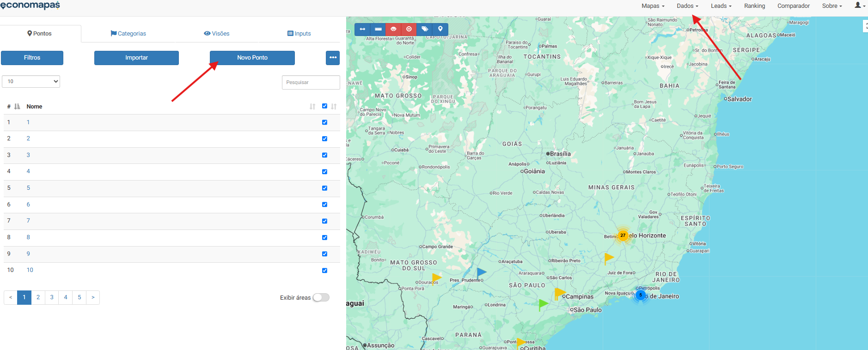868x350 pixels.
Task: Click the Importar button
Action: coord(136,58)
